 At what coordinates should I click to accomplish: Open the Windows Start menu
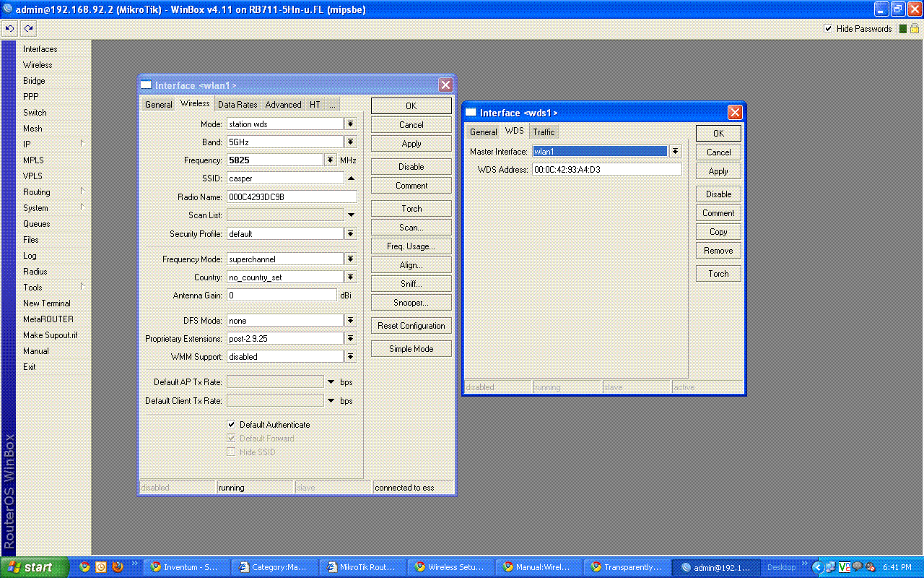click(x=35, y=567)
